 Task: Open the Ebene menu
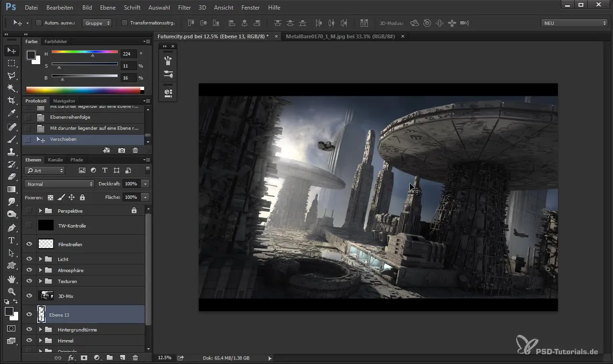coord(108,8)
